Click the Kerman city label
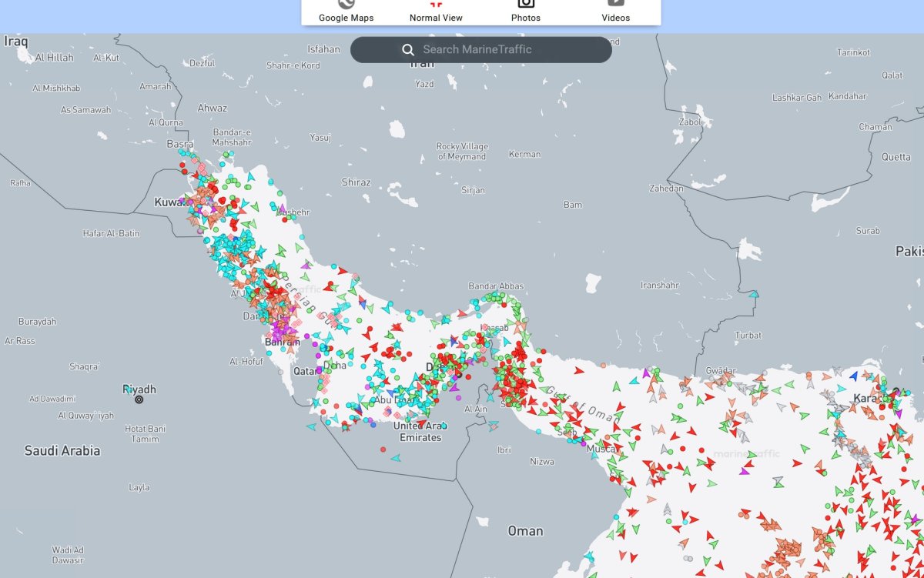 (x=525, y=155)
